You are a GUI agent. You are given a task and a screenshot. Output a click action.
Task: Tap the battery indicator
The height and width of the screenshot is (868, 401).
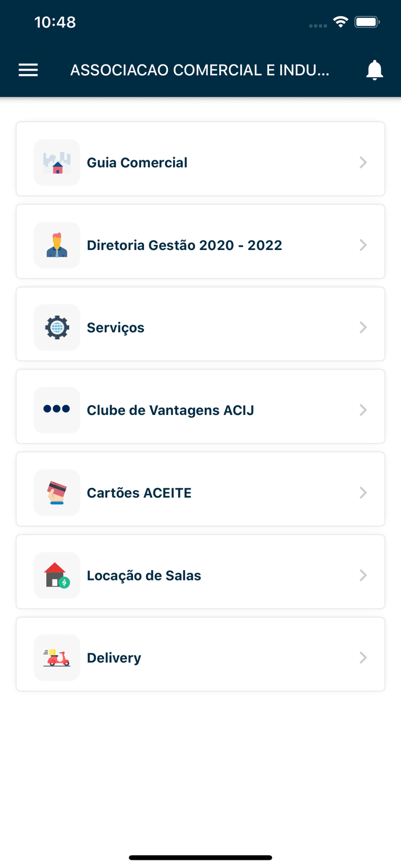pos(367,22)
